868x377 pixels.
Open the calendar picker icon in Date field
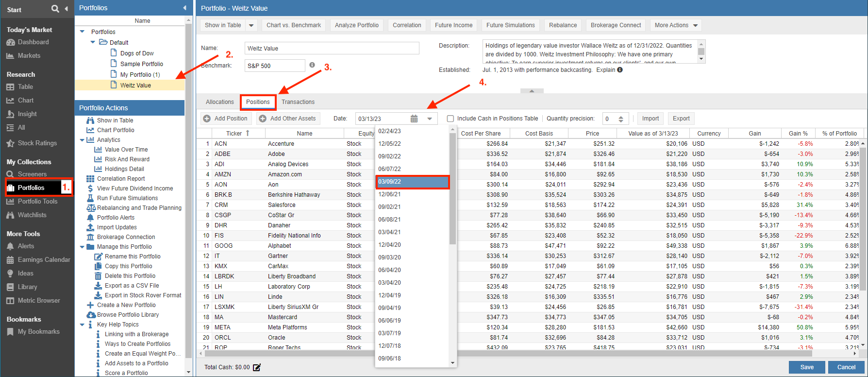click(414, 119)
